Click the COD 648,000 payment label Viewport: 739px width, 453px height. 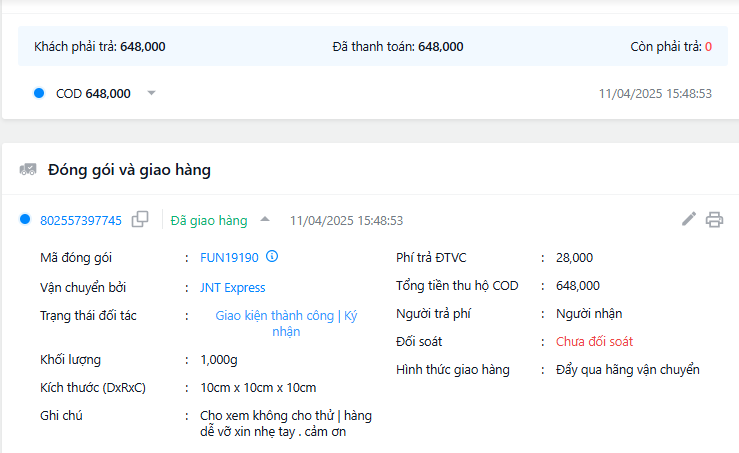pyautogui.click(x=93, y=93)
